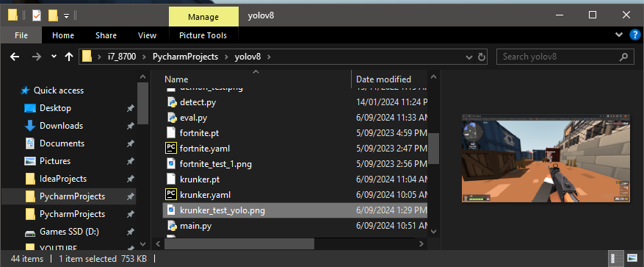Switch to Large icons view layout
644x267 pixels.
tap(632, 258)
